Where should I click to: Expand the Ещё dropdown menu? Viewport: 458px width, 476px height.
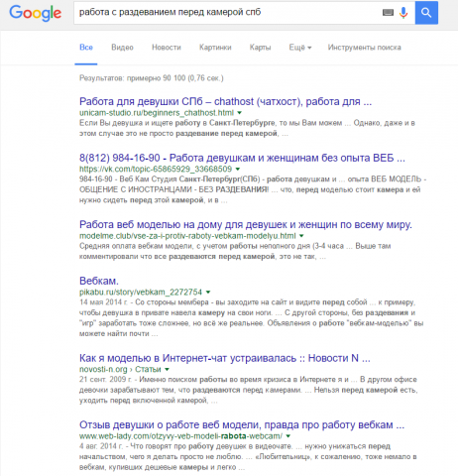point(300,48)
